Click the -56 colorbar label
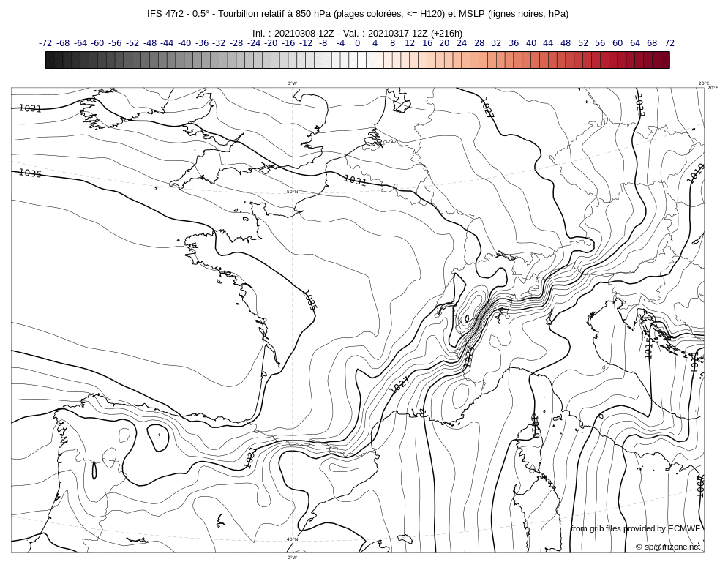728x562 pixels. coord(115,43)
